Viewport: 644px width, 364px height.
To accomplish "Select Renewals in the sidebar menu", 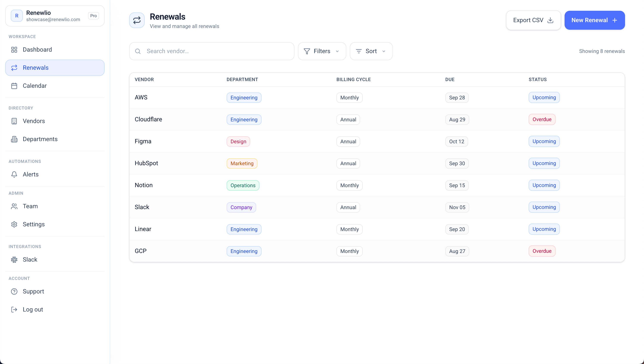I will pos(55,68).
